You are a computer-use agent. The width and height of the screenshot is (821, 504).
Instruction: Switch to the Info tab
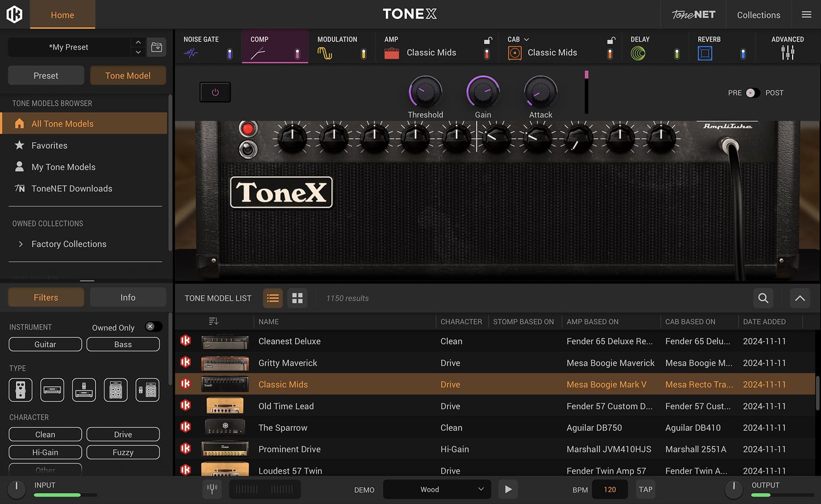[x=128, y=297]
